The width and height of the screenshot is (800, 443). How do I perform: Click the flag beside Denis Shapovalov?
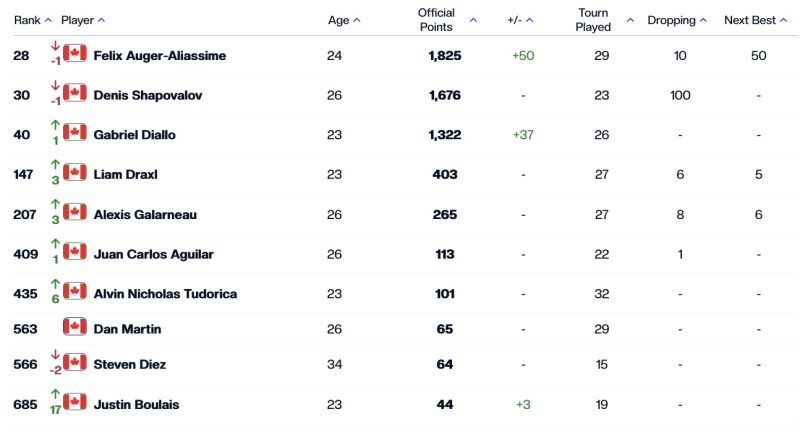pyautogui.click(x=75, y=94)
